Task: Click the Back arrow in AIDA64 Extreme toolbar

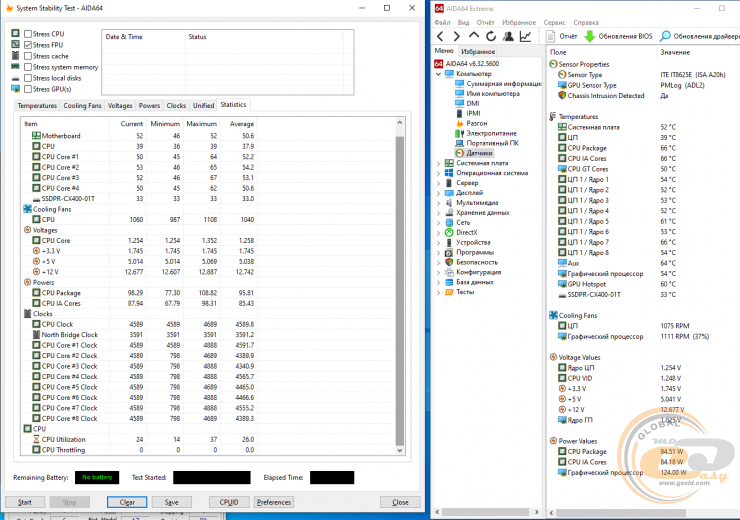Action: point(440,36)
